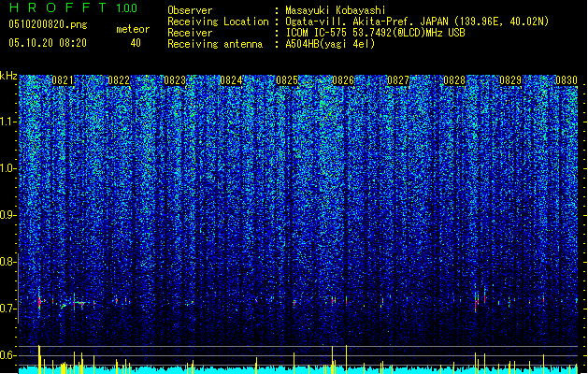Click the antenna value A504HB(yagi 4el)
This screenshot has width=588, height=374.
tap(330, 44)
